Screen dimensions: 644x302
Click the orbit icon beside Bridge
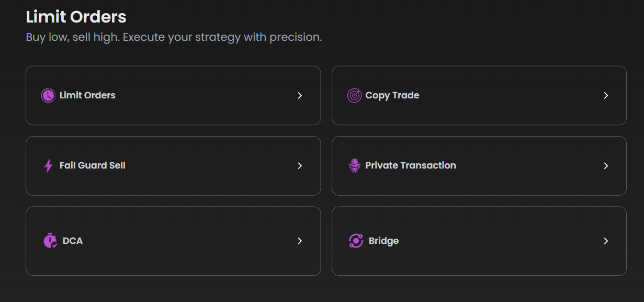[x=356, y=241]
